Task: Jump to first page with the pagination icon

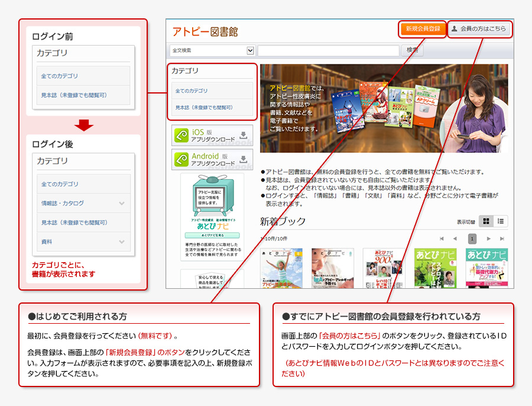Action: click(442, 238)
